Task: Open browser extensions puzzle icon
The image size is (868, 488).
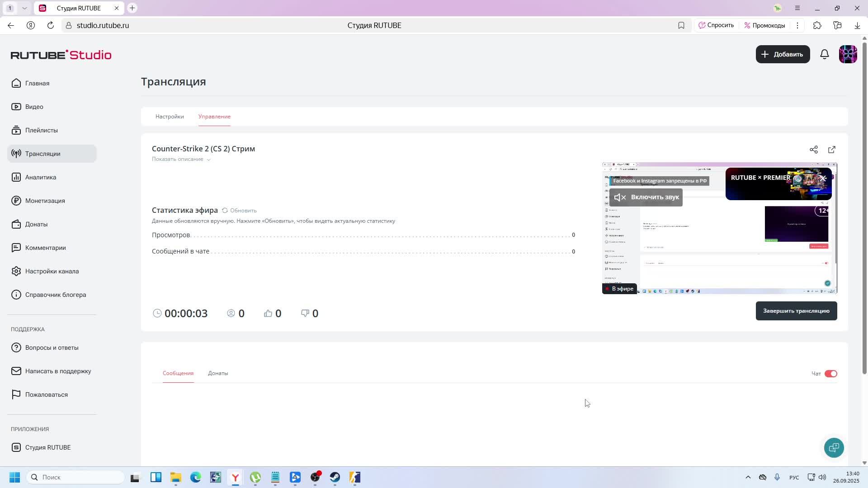Action: (x=817, y=25)
